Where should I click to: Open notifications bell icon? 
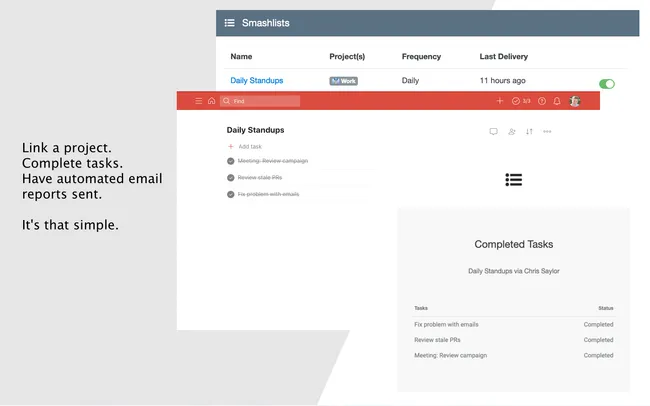(557, 101)
